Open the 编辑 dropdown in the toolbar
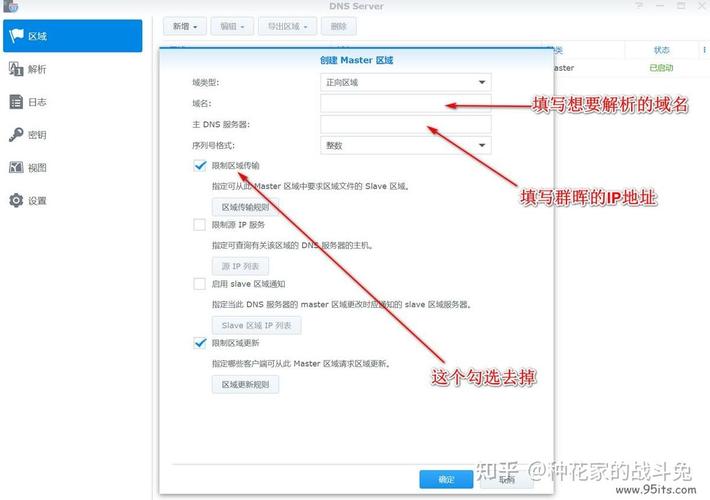 [x=232, y=26]
